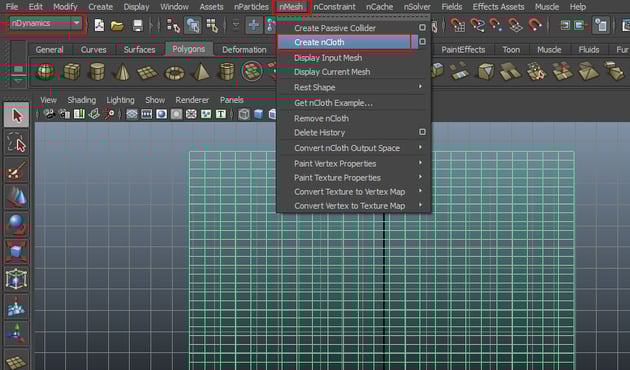Toggle safe title T icon
The height and width of the screenshot is (370, 630).
(221, 114)
